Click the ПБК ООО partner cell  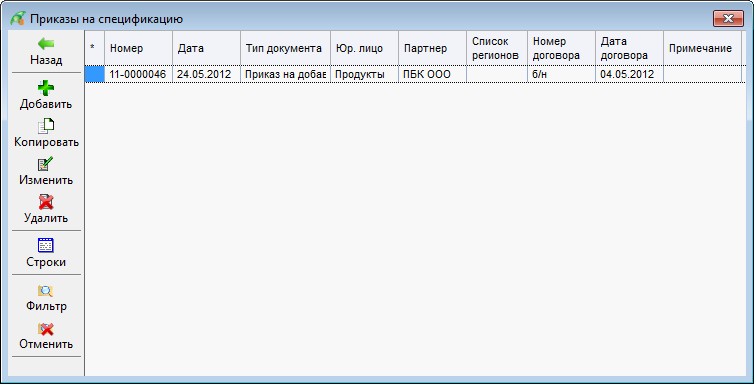click(x=432, y=74)
